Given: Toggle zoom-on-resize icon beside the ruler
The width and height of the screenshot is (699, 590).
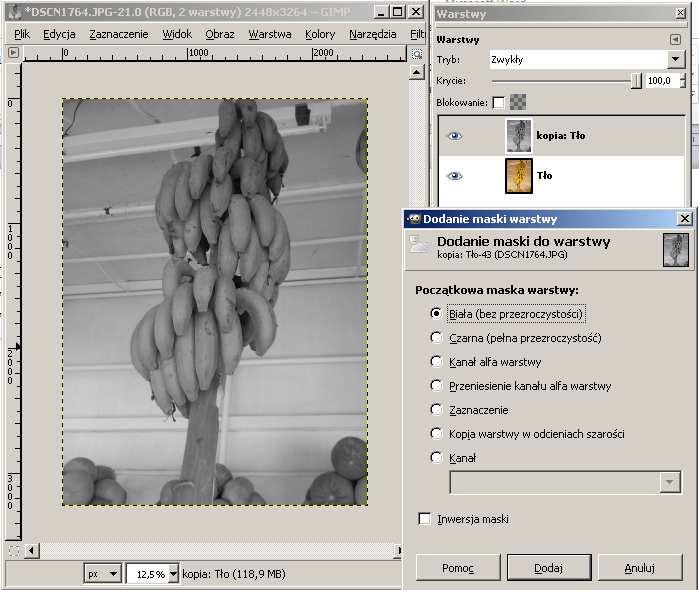Looking at the screenshot, I should pyautogui.click(x=417, y=54).
